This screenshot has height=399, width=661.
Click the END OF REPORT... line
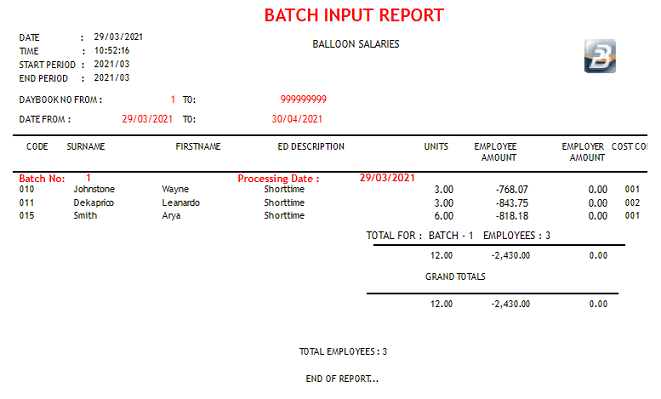342,379
